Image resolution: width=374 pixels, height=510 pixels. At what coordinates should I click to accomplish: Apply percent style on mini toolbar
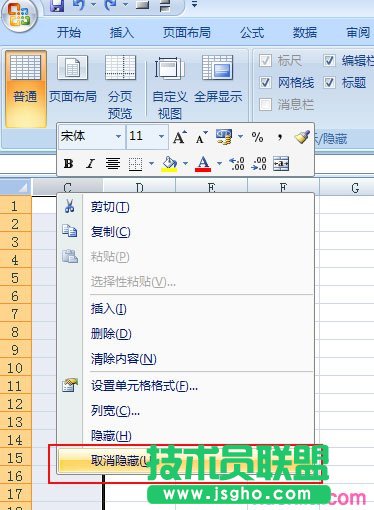257,137
